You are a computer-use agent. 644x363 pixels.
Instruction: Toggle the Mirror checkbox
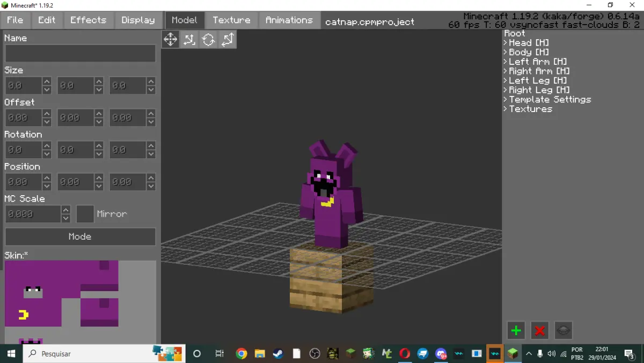(85, 214)
